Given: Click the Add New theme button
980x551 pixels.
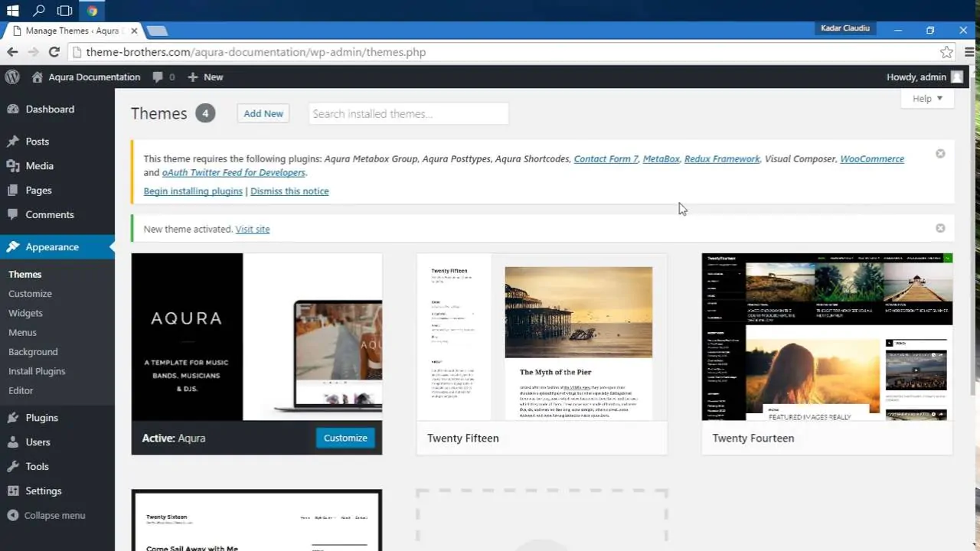Looking at the screenshot, I should click(x=263, y=113).
